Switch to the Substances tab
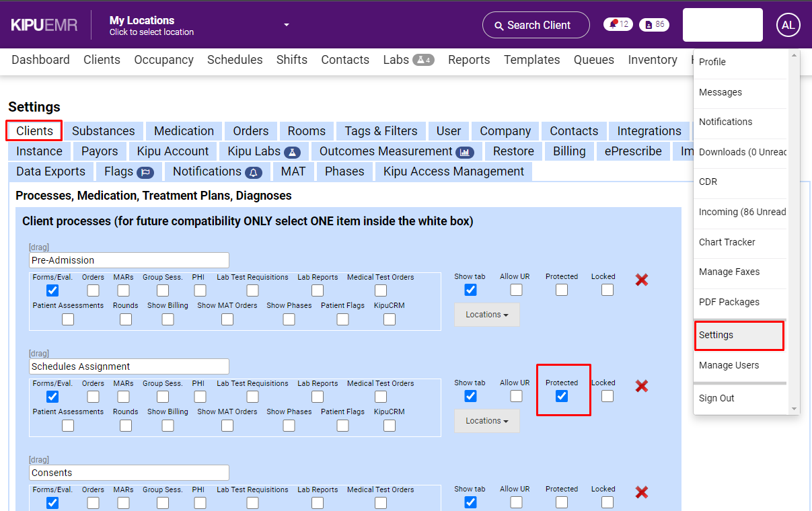812x511 pixels. point(104,131)
